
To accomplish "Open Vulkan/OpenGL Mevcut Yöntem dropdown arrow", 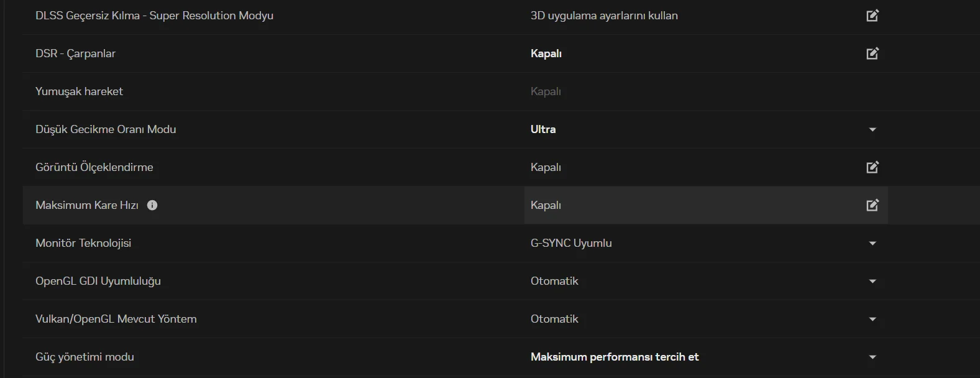I will pos(872,319).
